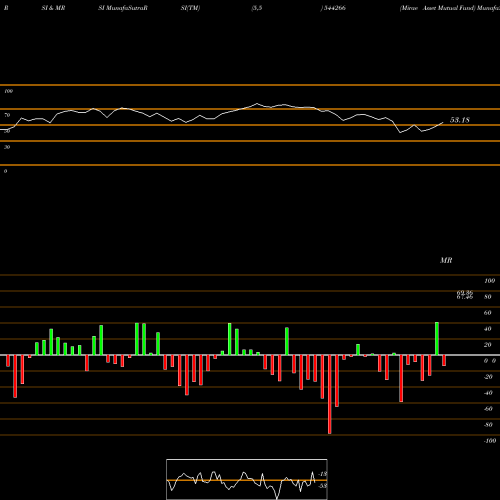This screenshot has height=500, width=500.
Task: Click the RSI value label 53.18
Action: point(460,120)
